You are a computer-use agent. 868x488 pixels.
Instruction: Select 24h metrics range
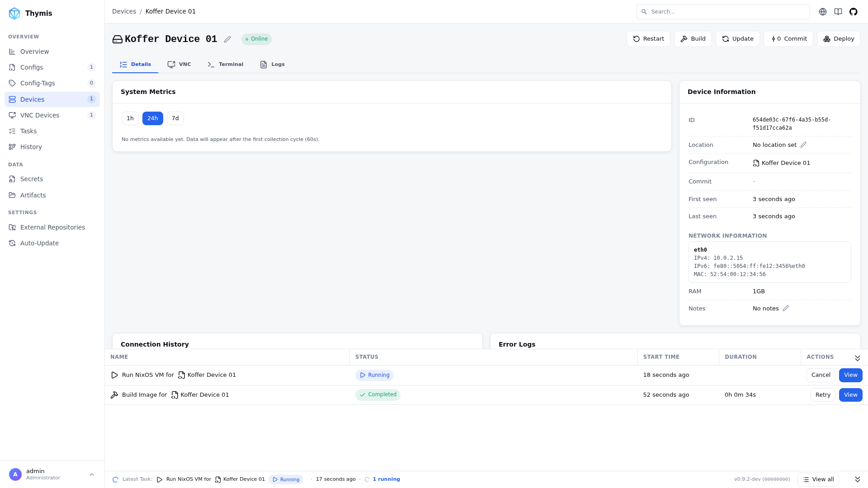[153, 118]
